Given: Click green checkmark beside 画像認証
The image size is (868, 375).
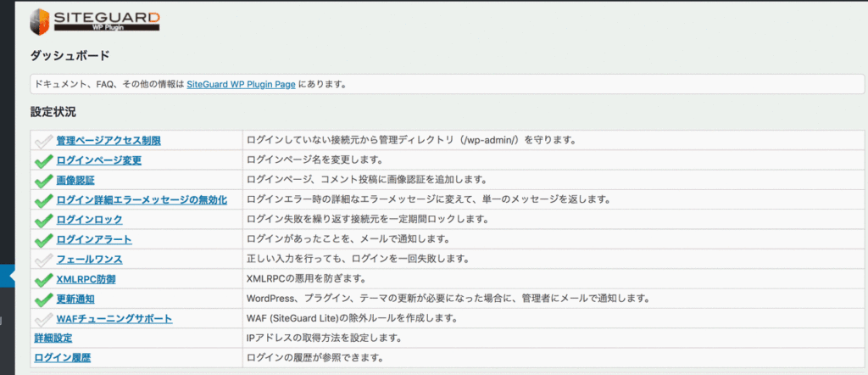Looking at the screenshot, I should [44, 181].
